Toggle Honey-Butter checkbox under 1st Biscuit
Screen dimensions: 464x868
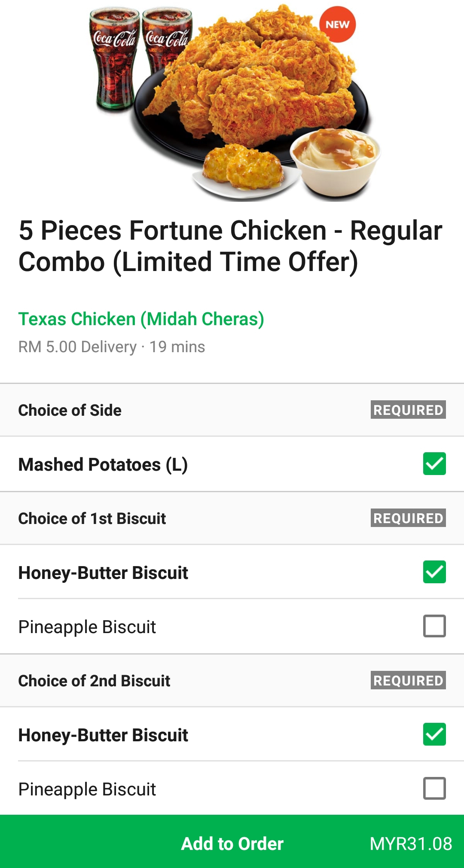434,572
